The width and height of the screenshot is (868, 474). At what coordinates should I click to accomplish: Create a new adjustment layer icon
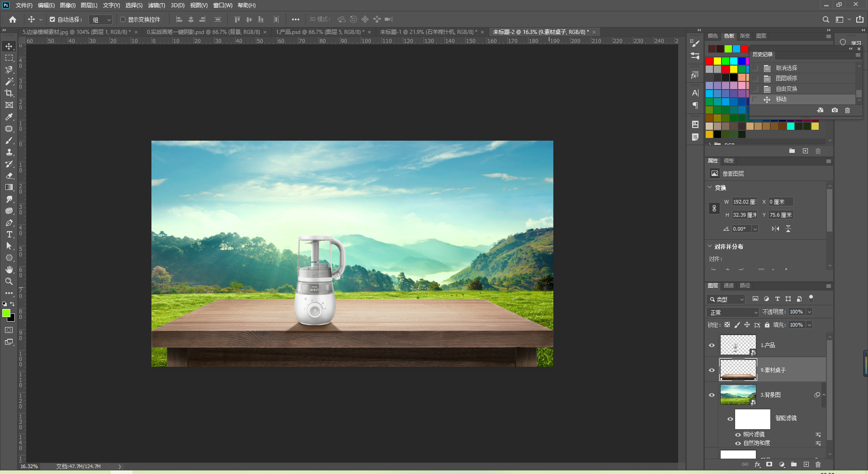[782, 465]
